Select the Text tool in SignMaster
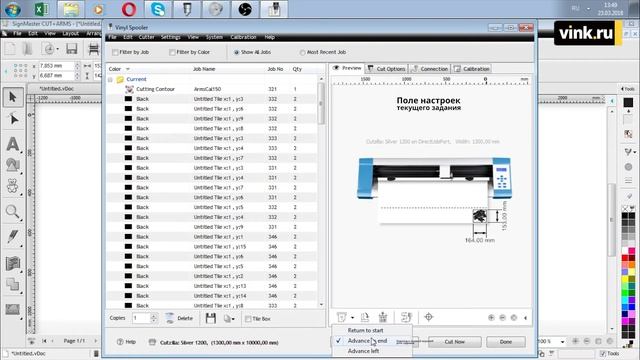The height and width of the screenshot is (360, 640). coord(13,144)
